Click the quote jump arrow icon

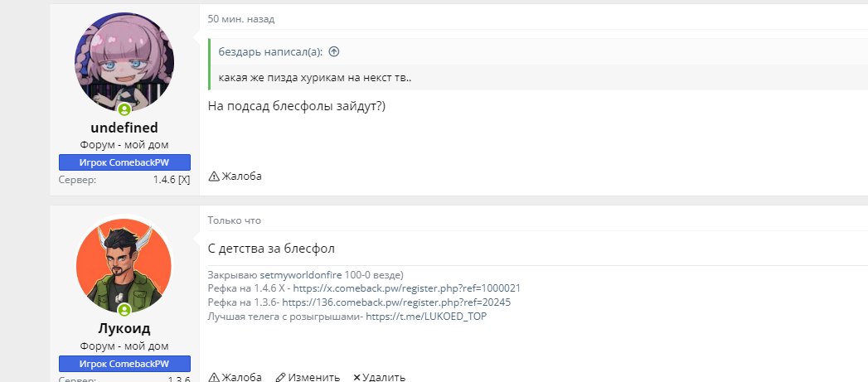tap(334, 51)
